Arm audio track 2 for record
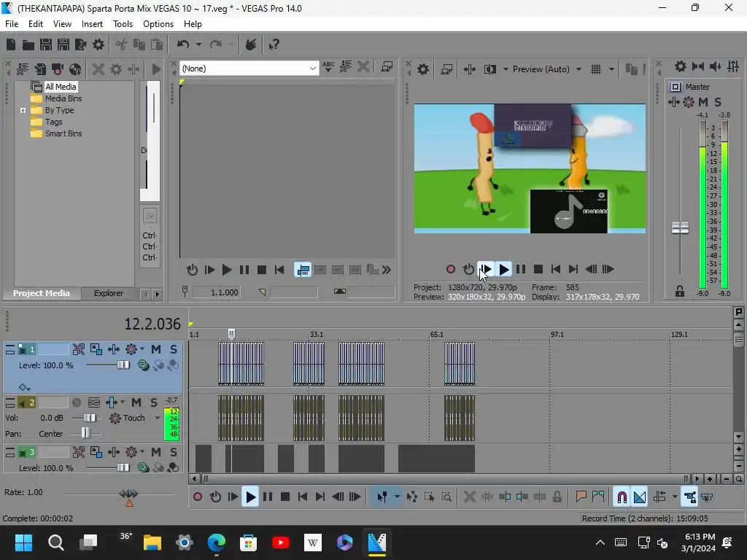This screenshot has height=560, width=747. 76,402
